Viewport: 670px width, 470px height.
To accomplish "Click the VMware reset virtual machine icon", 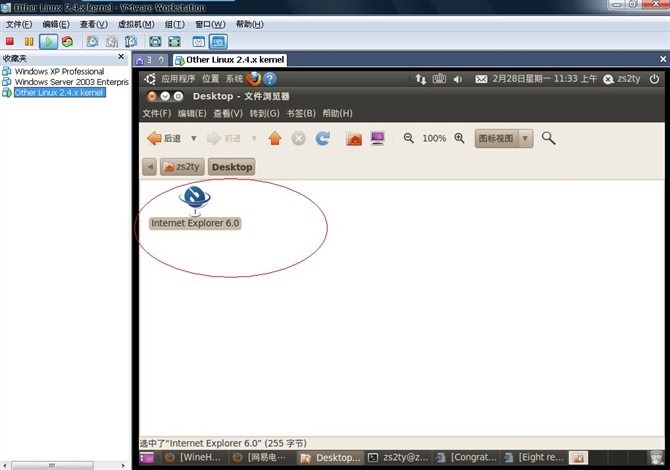I will [x=68, y=41].
